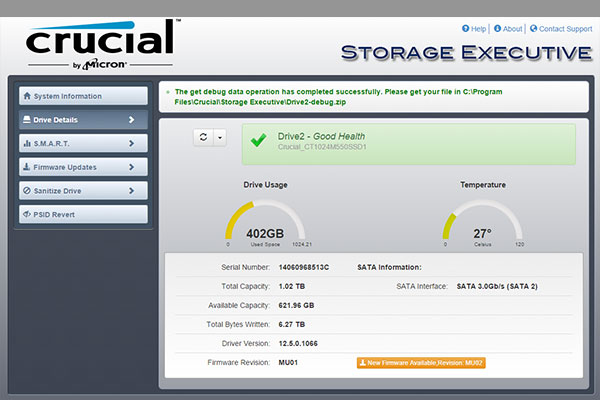Click the Available Capacity value 621.96 GB
Screen dimensions: 600x400
click(297, 305)
